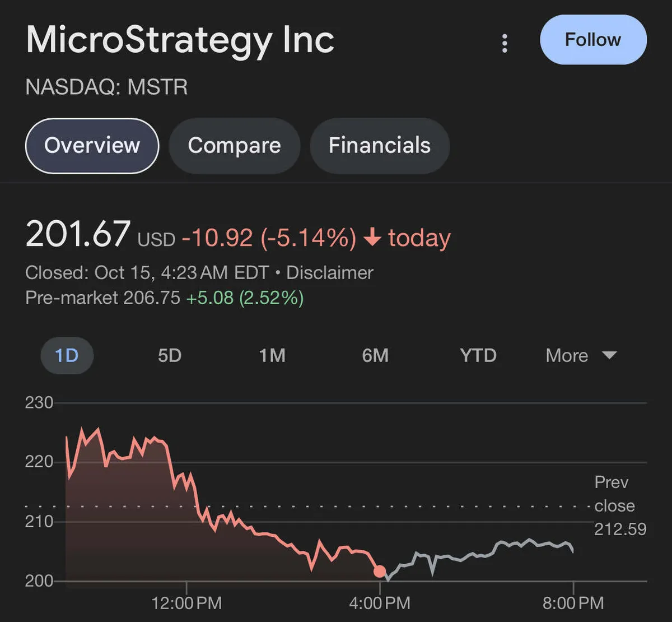Image resolution: width=672 pixels, height=622 pixels.
Task: Show the 1M chart range
Action: pyautogui.click(x=272, y=356)
